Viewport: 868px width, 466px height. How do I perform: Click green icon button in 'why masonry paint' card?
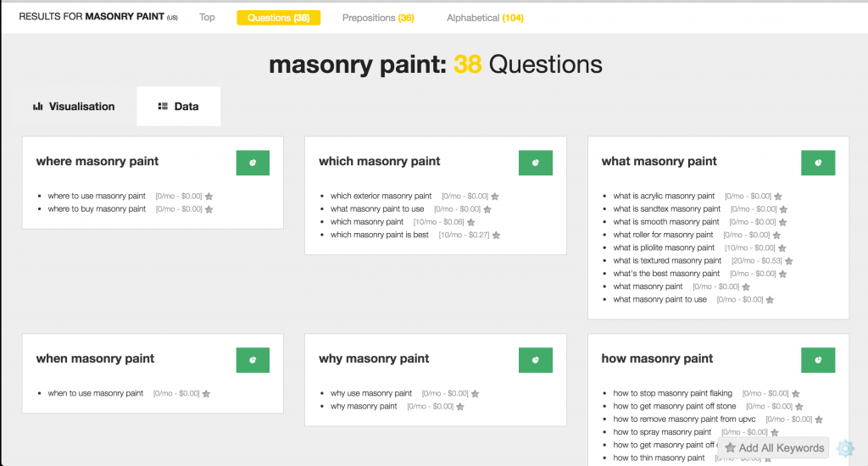pos(535,360)
